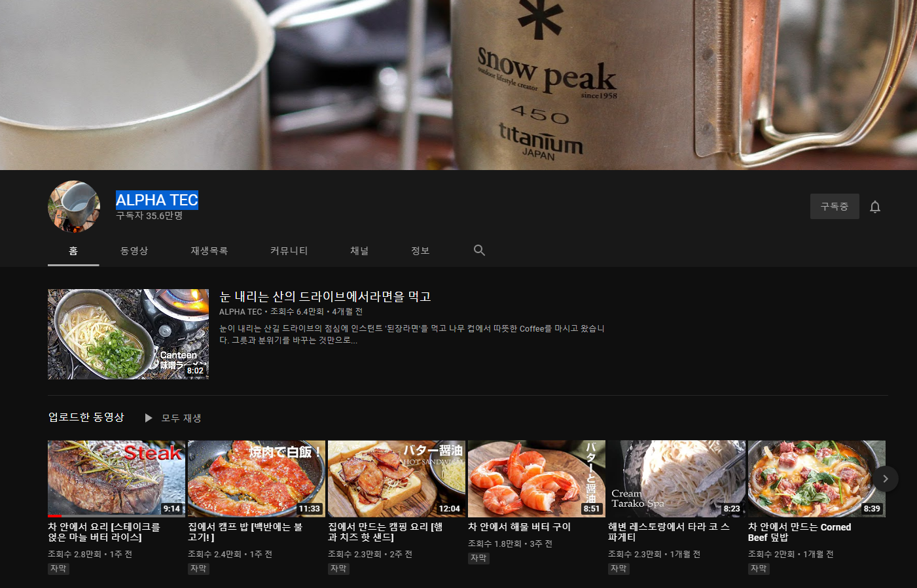Open the 커뮤니티 tab
Viewport: 917px width, 588px height.
(289, 251)
